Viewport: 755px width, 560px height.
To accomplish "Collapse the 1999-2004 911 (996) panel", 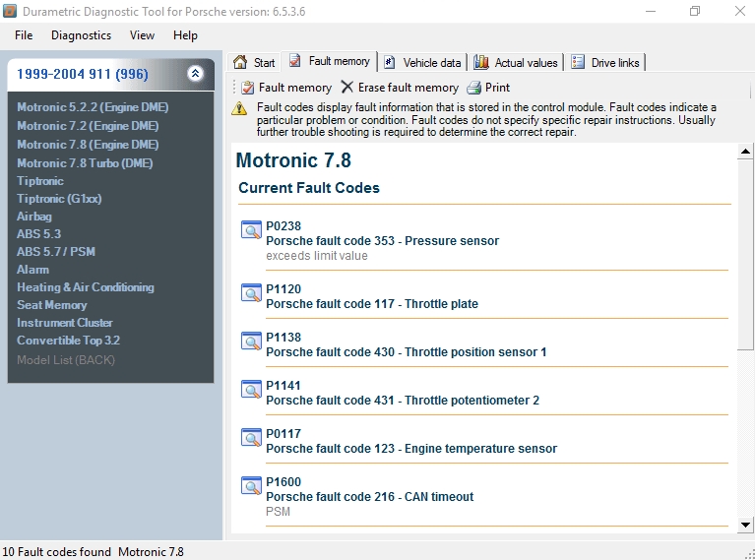I will 195,73.
